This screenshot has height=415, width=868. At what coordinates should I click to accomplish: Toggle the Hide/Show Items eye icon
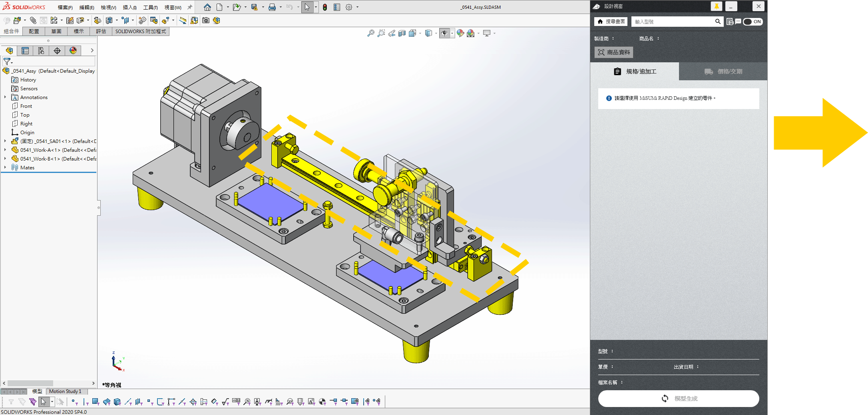pos(444,34)
